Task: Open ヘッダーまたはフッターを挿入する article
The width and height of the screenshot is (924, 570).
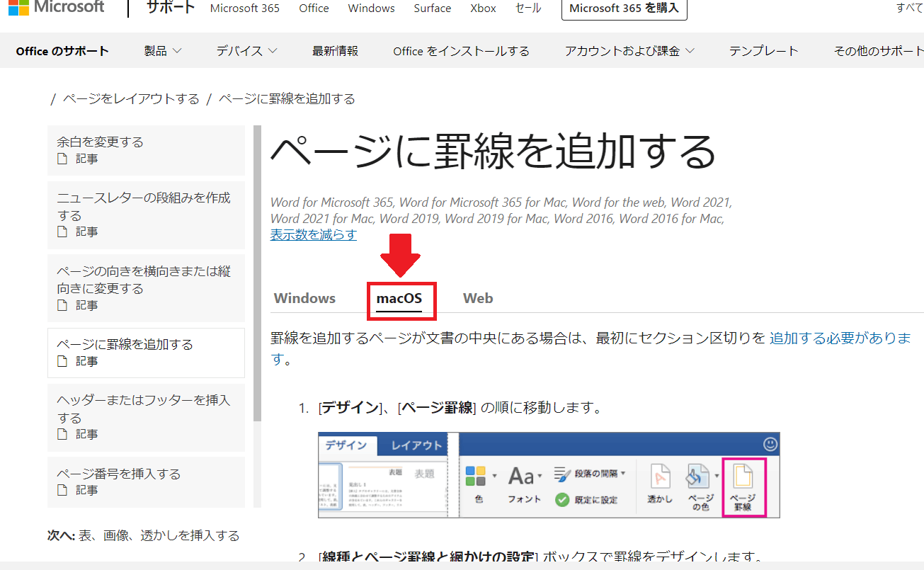Action: (x=146, y=418)
